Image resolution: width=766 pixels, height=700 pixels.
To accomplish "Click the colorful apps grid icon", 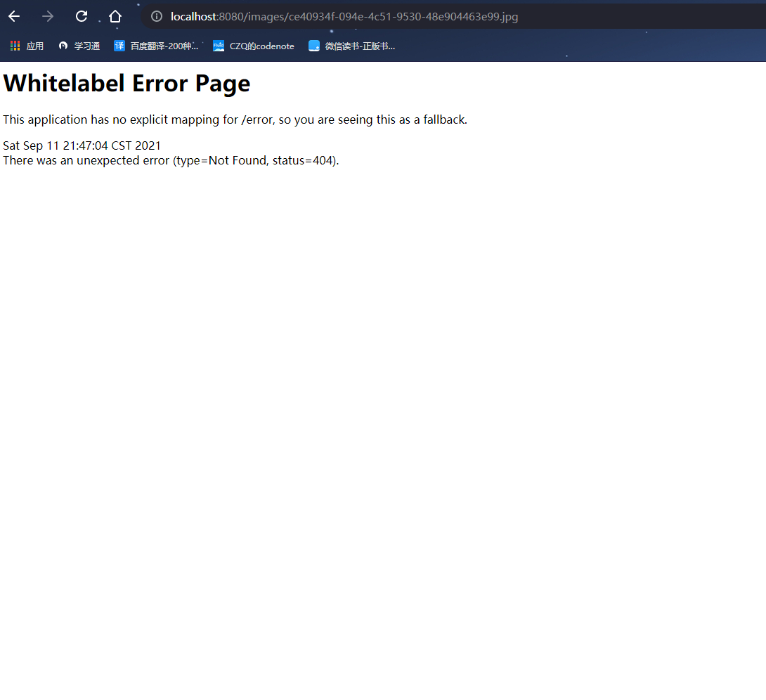I will (15, 46).
